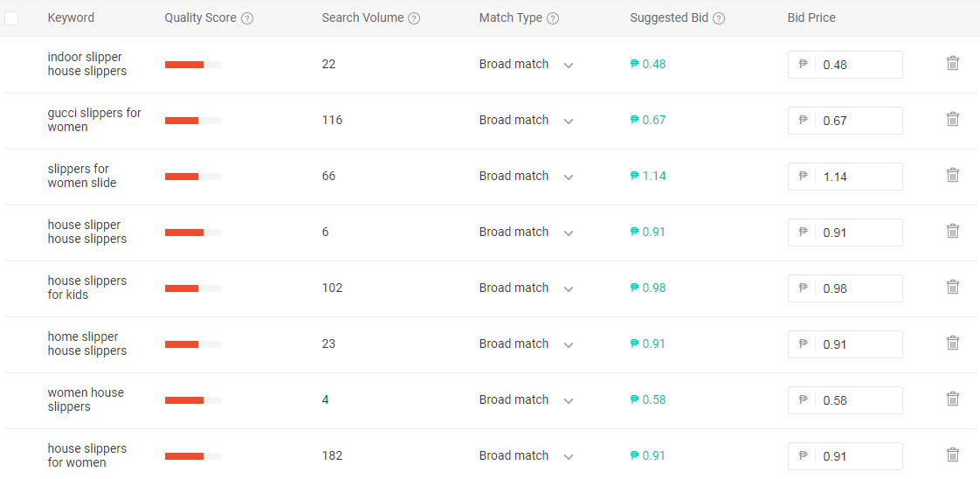Screen dimensions: 980x479
Task: Click quality score bar for gucci slippers
Action: pyautogui.click(x=193, y=121)
